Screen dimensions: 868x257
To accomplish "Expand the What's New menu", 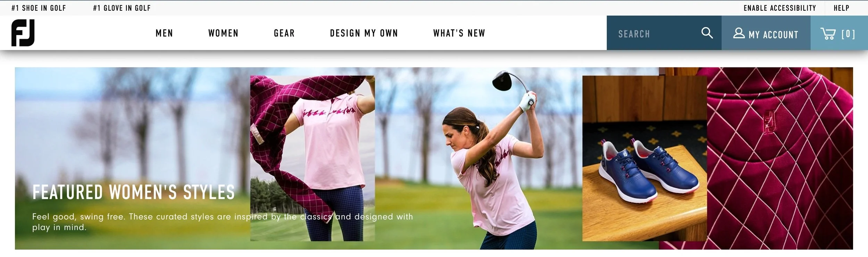I will (x=459, y=33).
